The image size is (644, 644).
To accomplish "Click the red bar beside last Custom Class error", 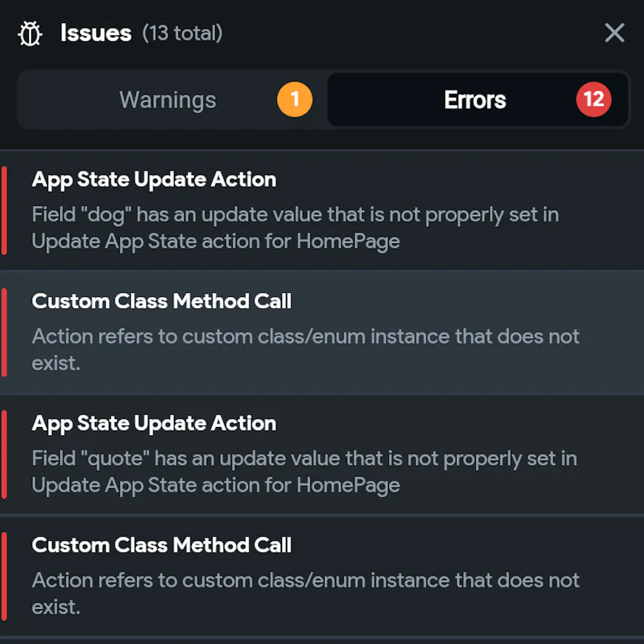I will click(4, 576).
